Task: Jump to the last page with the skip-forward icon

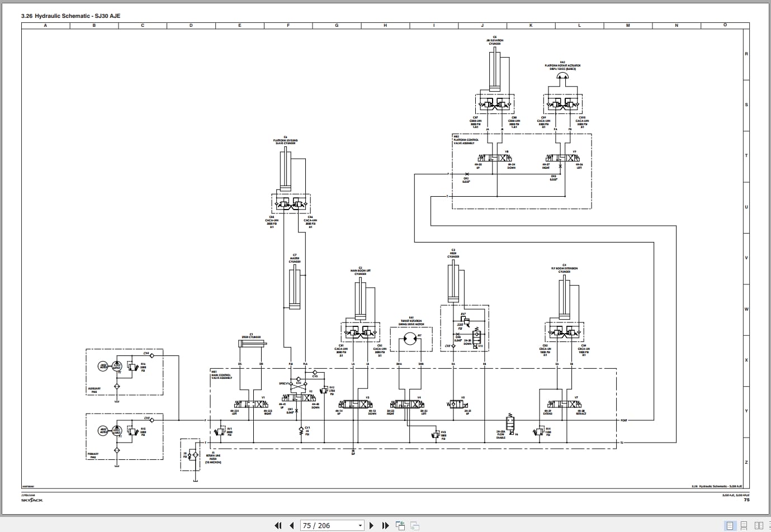Action: coord(385,525)
